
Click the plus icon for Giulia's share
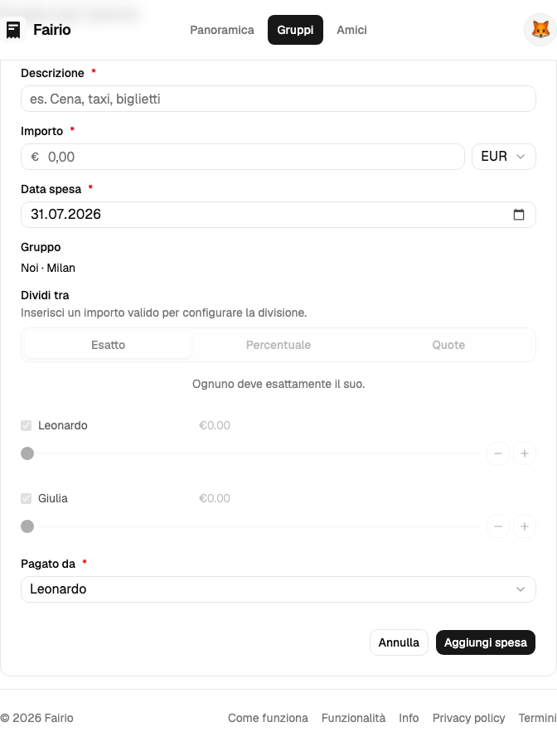click(525, 526)
